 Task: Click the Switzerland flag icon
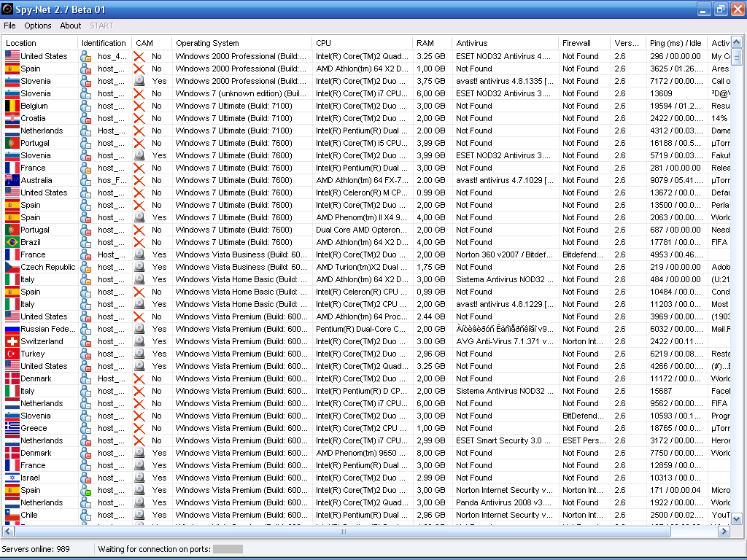tap(12, 341)
